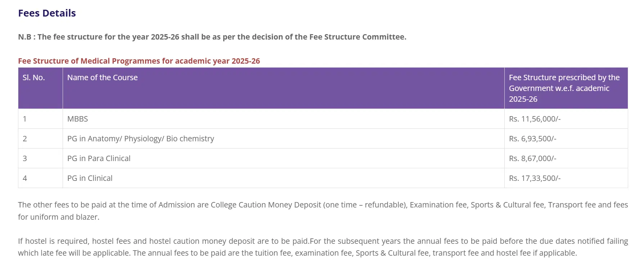Image resolution: width=644 pixels, height=265 pixels.
Task: Click the Rs. 11,56,000/- fee amount
Action: 535,119
